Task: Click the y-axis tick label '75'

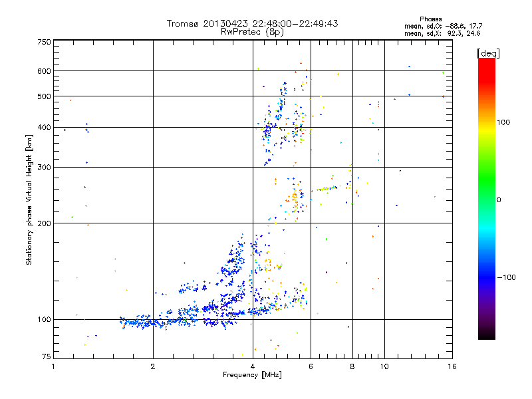Action: tap(47, 356)
